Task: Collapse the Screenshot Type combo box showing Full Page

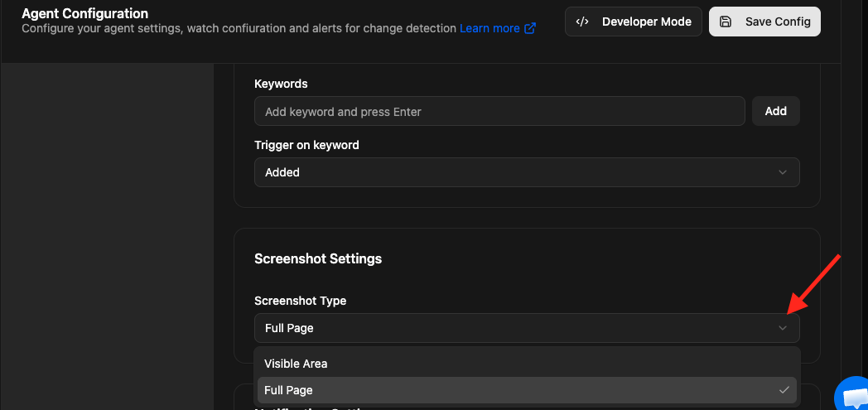Action: 526,328
